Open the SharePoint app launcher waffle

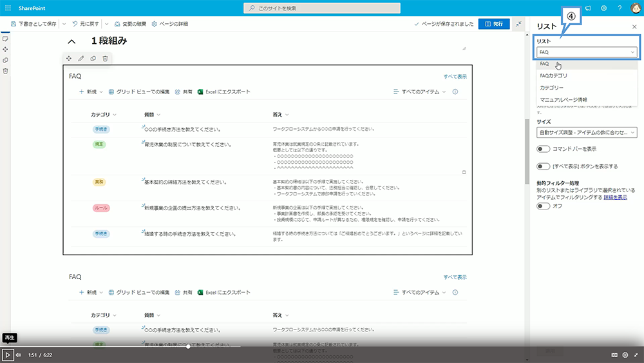[x=8, y=8]
